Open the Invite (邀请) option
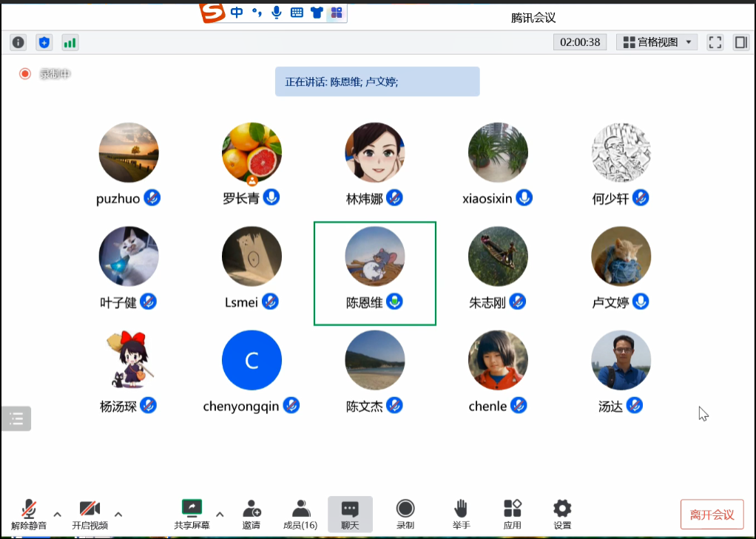Screen dimensions: 756x539 click(251, 514)
